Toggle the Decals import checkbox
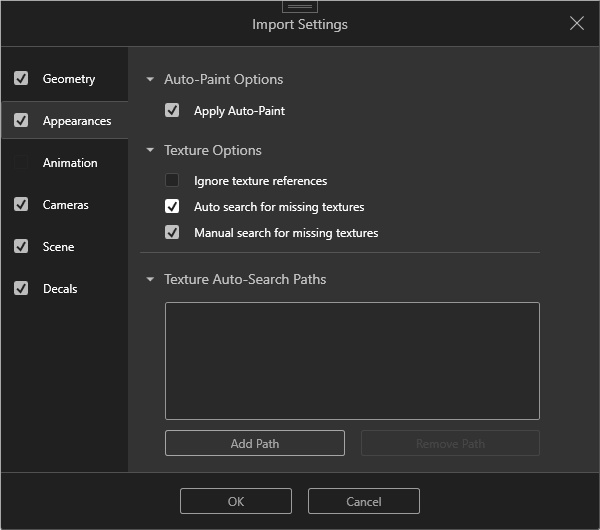The width and height of the screenshot is (600, 530). [21, 288]
